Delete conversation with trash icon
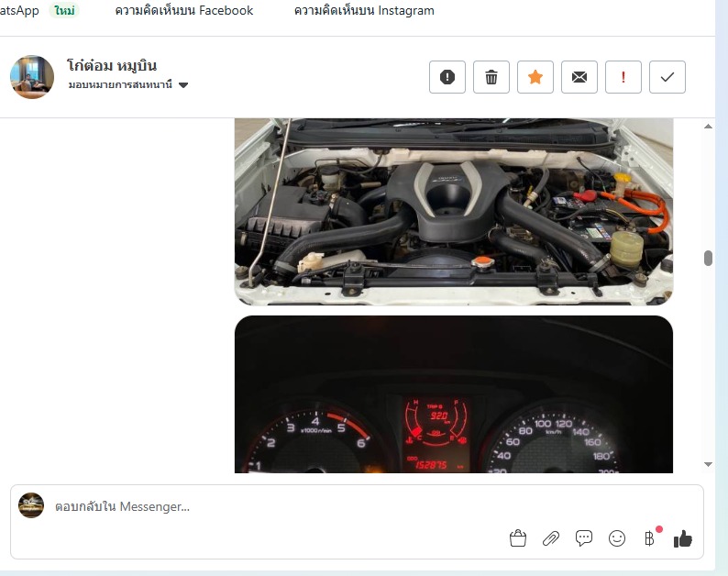Image resolution: width=728 pixels, height=576 pixels. [491, 77]
